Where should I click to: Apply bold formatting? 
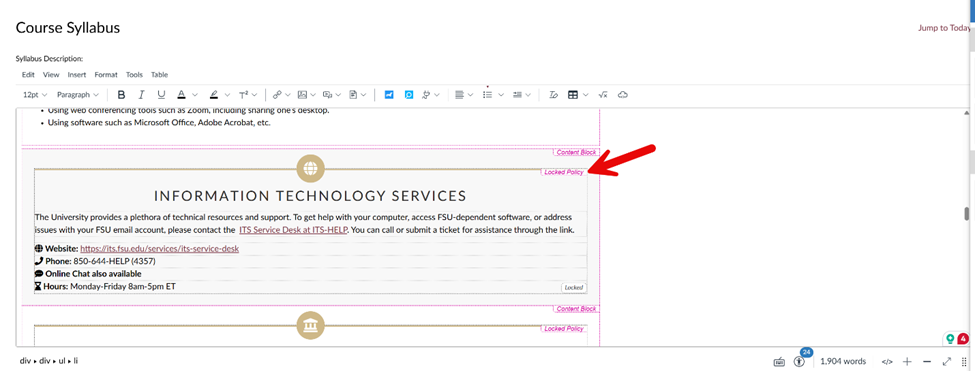121,95
